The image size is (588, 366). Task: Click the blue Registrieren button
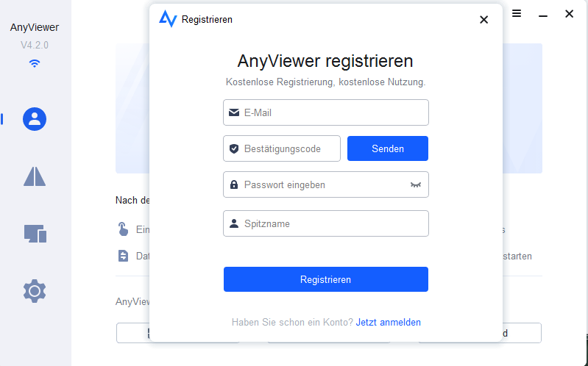coord(325,279)
